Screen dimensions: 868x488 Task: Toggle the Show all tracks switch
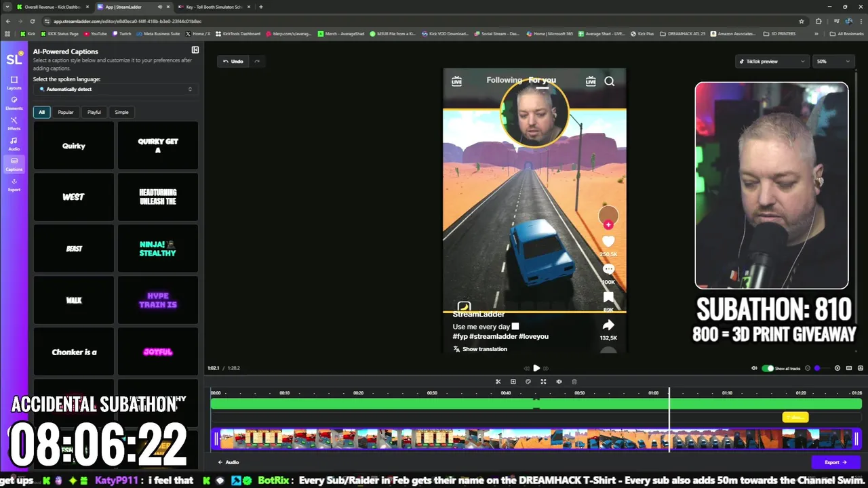click(x=768, y=368)
